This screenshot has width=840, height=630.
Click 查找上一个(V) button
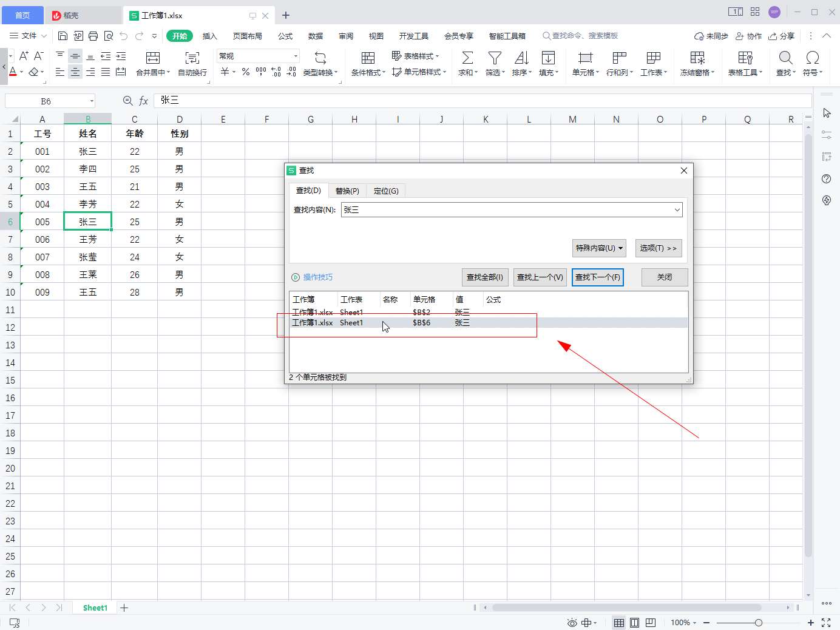(540, 277)
